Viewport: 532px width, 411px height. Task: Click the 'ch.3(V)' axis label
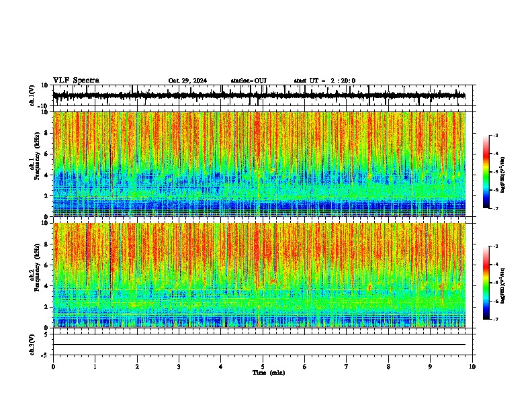(x=32, y=345)
